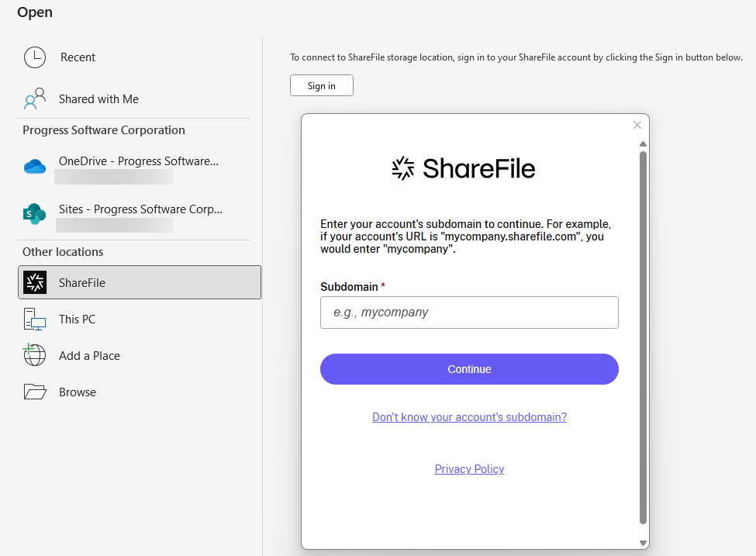Click the ShareFile sidebar icon
Screen dimensions: 756x556
pos(35,282)
